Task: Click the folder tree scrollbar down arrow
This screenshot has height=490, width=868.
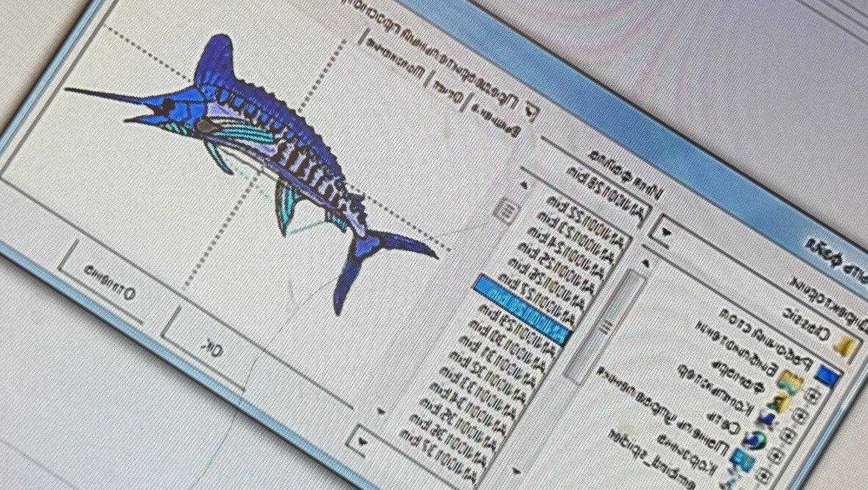Action: [x=517, y=471]
